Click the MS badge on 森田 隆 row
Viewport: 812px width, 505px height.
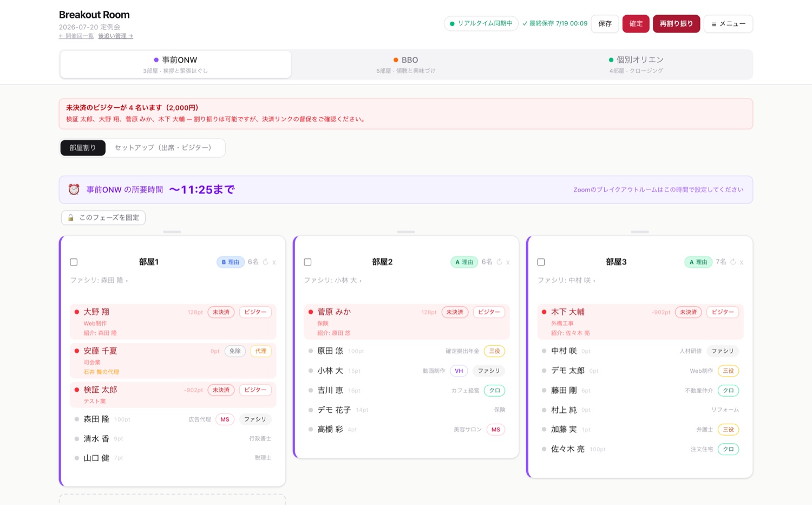(x=225, y=419)
